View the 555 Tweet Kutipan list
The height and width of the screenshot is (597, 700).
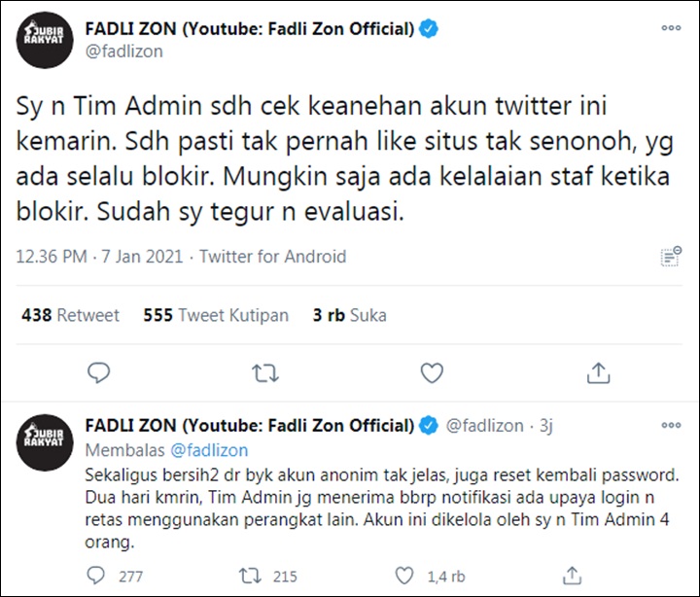(x=216, y=315)
